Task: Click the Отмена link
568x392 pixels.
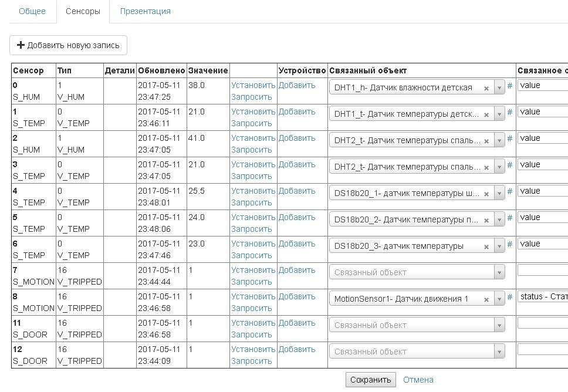Action: (418, 380)
